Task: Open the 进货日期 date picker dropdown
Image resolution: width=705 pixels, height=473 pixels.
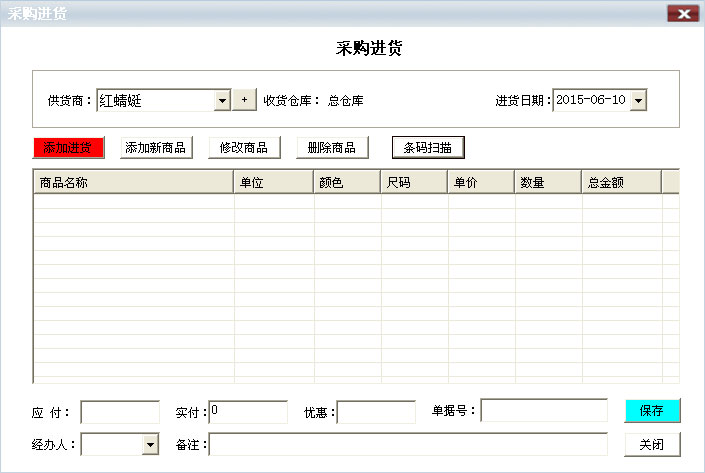Action: 638,100
